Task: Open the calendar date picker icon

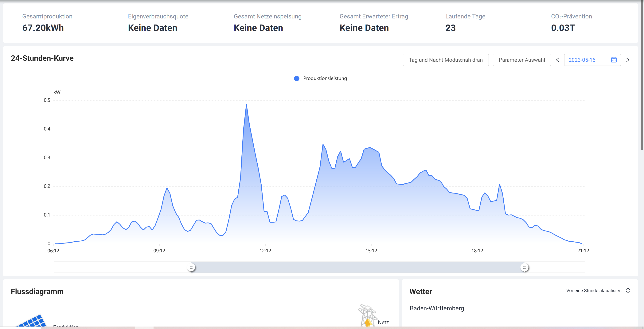Action: click(614, 60)
